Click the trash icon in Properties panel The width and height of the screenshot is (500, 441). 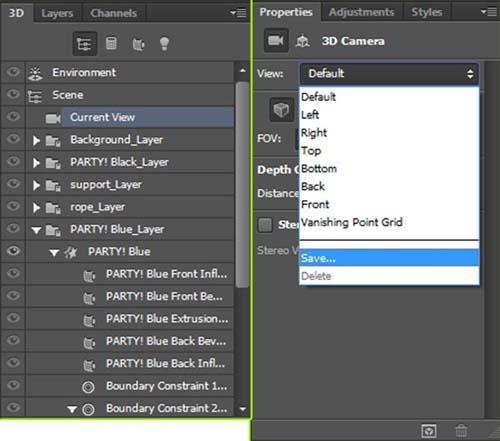[461, 431]
